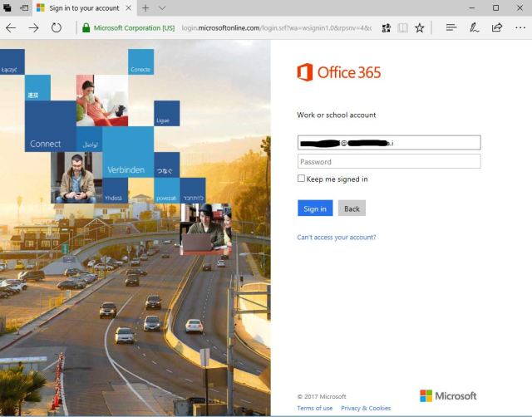The height and width of the screenshot is (417, 532).
Task: Go forward with the browser forward arrow
Action: [x=33, y=27]
